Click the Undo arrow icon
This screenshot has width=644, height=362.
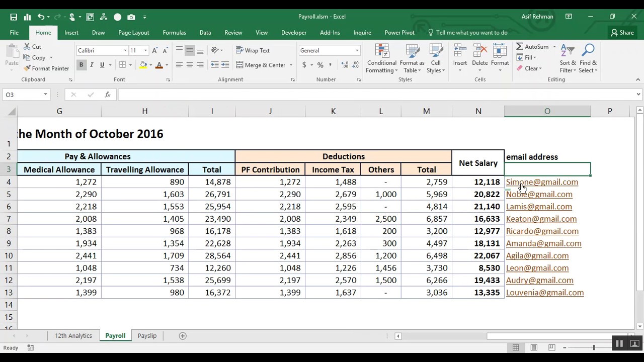(41, 17)
